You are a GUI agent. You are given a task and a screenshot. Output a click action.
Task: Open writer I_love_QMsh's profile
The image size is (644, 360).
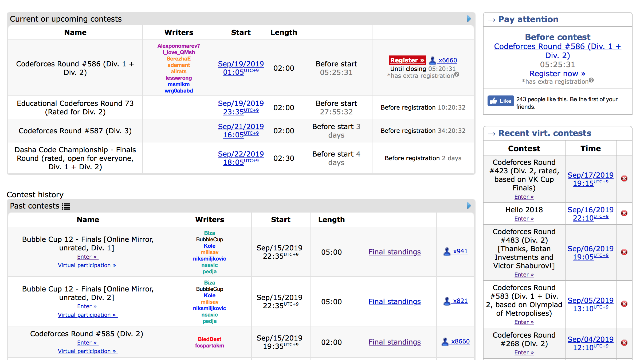[x=179, y=52]
